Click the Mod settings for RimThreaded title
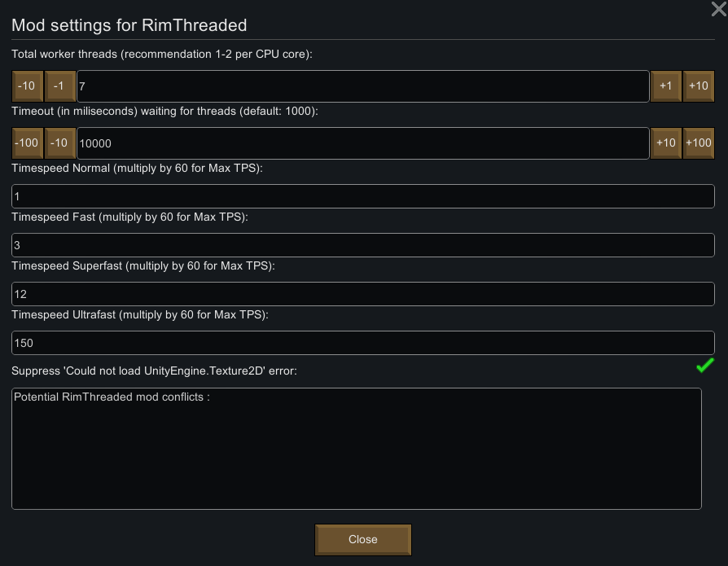This screenshot has width=728, height=566. coord(129,25)
